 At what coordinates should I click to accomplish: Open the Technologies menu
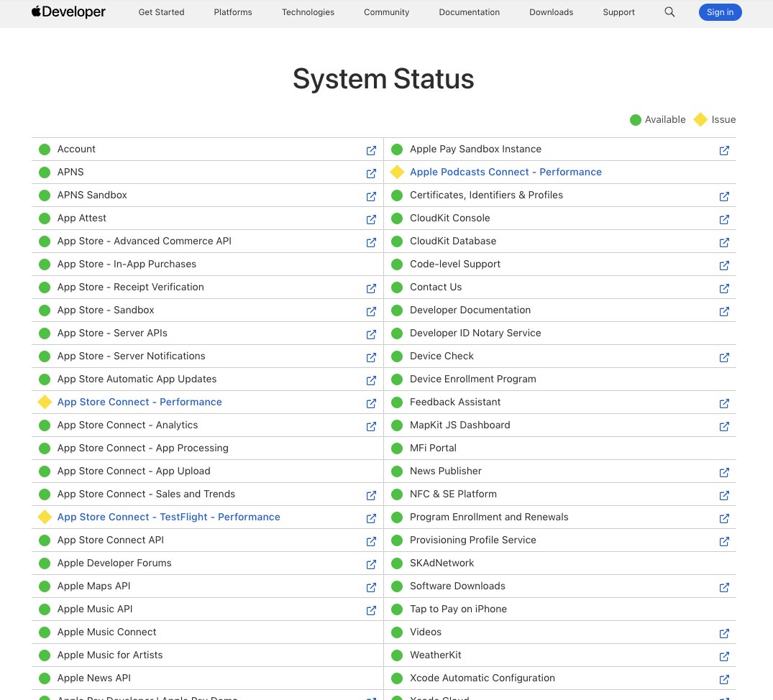tap(308, 11)
